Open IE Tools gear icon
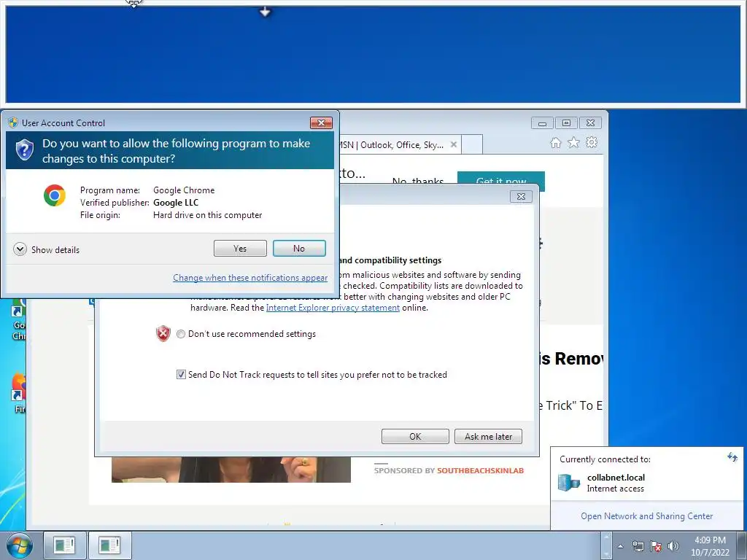This screenshot has width=747, height=560. tap(591, 142)
